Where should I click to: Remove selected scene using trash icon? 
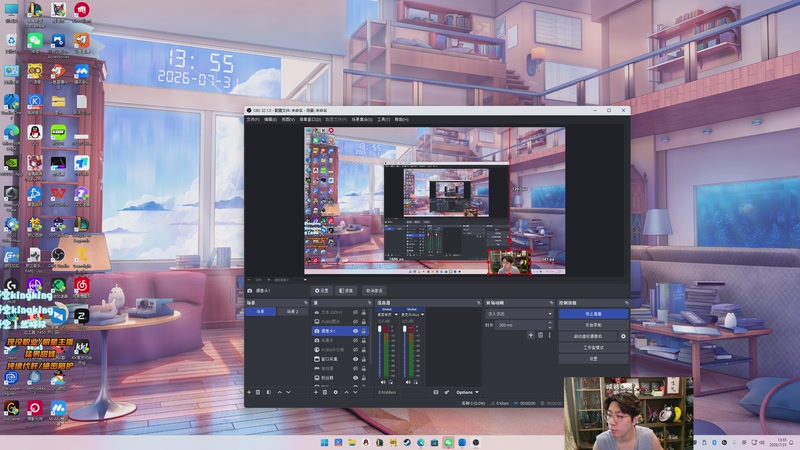point(258,392)
